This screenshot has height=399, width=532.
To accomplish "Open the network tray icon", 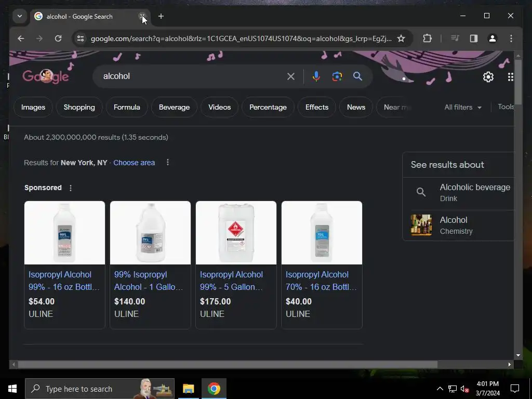I will click(453, 389).
